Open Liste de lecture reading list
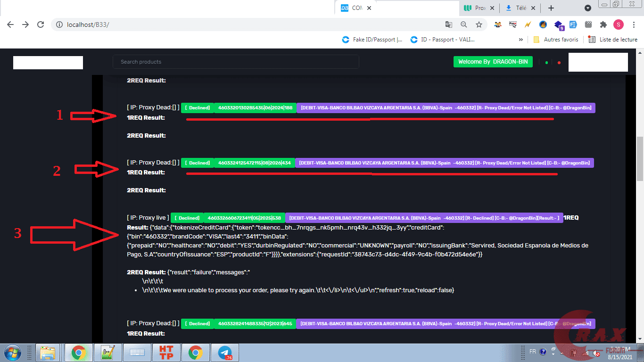 [613, 40]
